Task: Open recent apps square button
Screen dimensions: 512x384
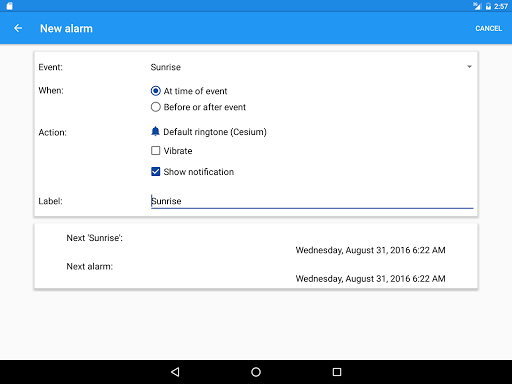Action: tap(337, 372)
